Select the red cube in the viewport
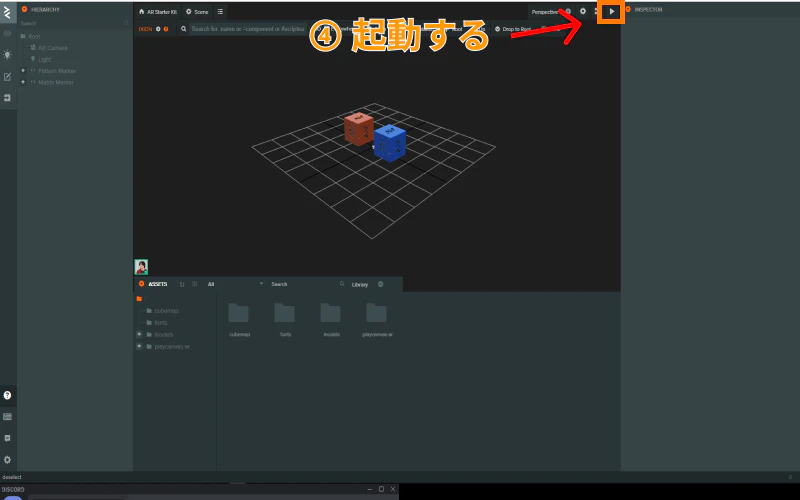 [x=359, y=129]
